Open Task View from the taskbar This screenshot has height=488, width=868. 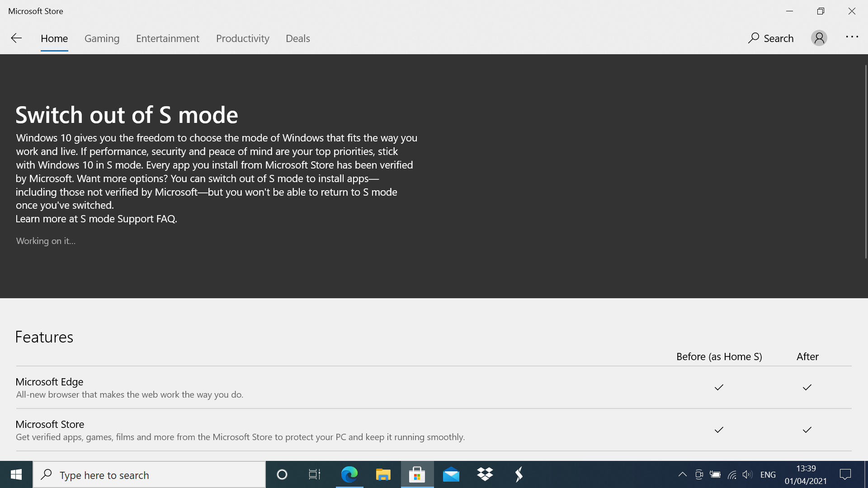(315, 474)
